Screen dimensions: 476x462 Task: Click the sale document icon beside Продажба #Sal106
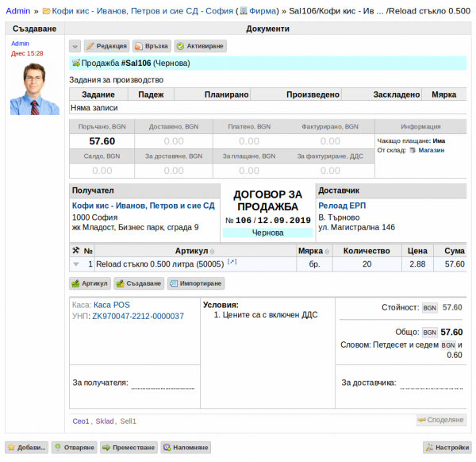76,64
